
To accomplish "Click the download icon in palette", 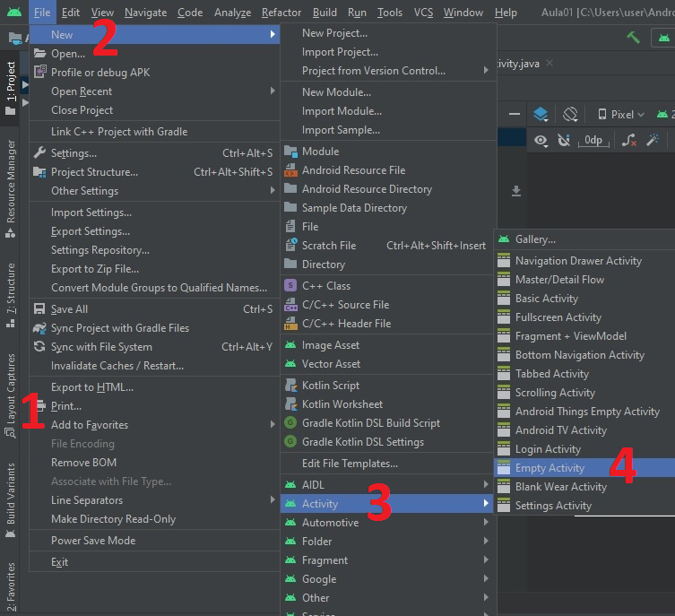I will (516, 191).
